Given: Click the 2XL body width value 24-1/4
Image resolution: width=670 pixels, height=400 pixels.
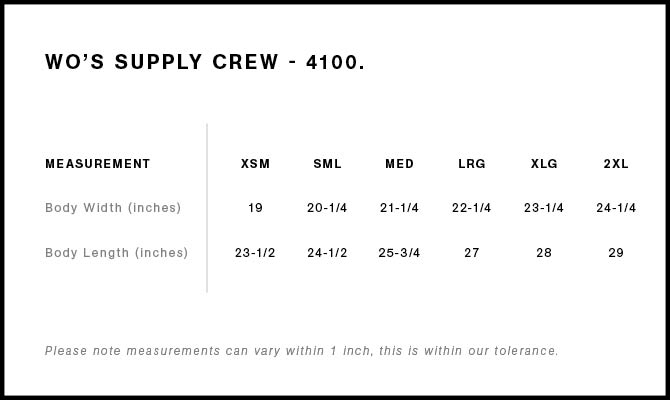Looking at the screenshot, I should coord(616,208).
